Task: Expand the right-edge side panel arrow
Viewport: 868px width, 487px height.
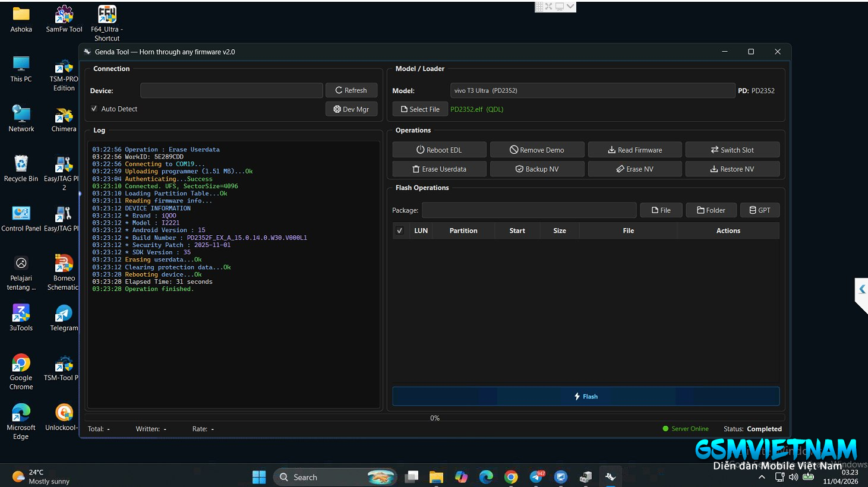Action: [861, 289]
